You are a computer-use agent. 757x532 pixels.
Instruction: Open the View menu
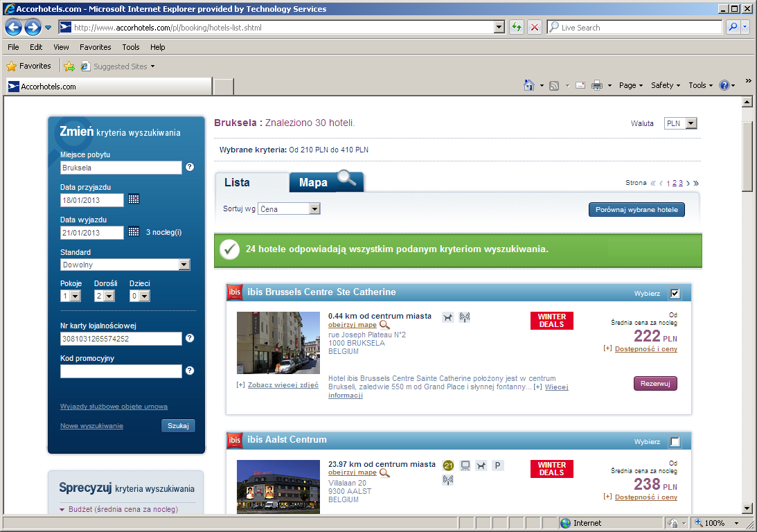(62, 47)
